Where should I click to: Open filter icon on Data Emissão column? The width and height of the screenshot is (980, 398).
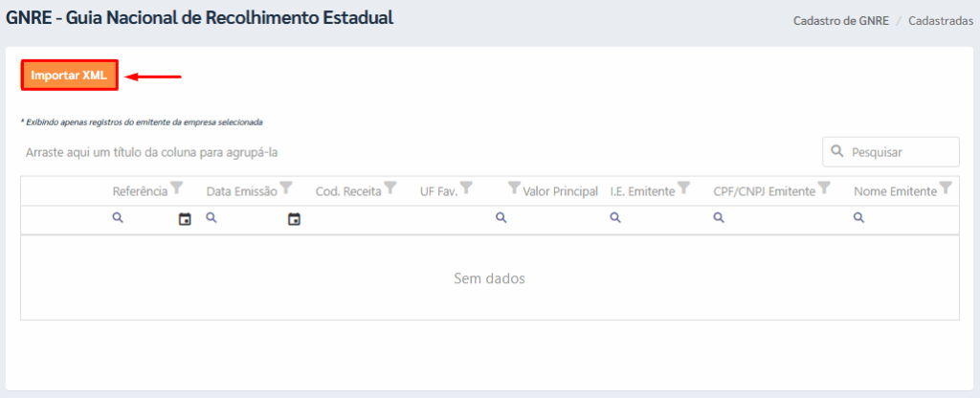pyautogui.click(x=286, y=187)
